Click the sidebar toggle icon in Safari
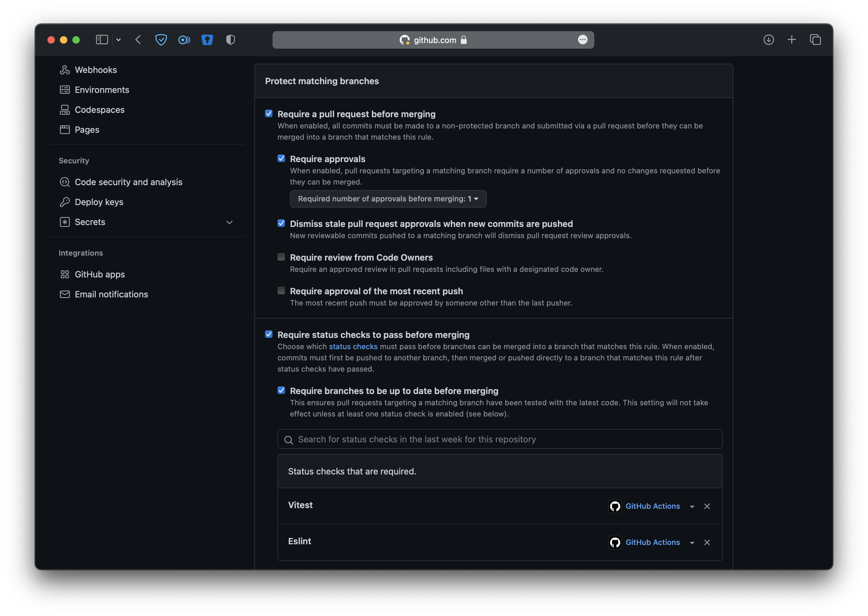The image size is (868, 616). click(102, 40)
